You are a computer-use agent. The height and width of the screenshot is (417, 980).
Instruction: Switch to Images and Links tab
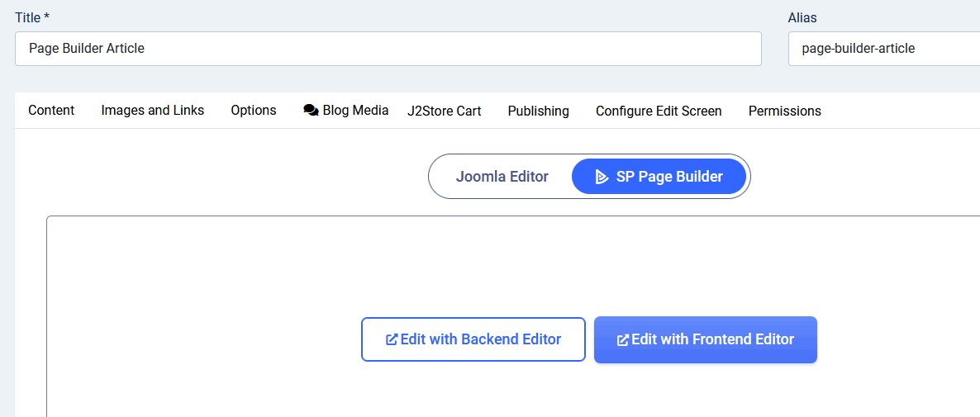pyautogui.click(x=152, y=111)
